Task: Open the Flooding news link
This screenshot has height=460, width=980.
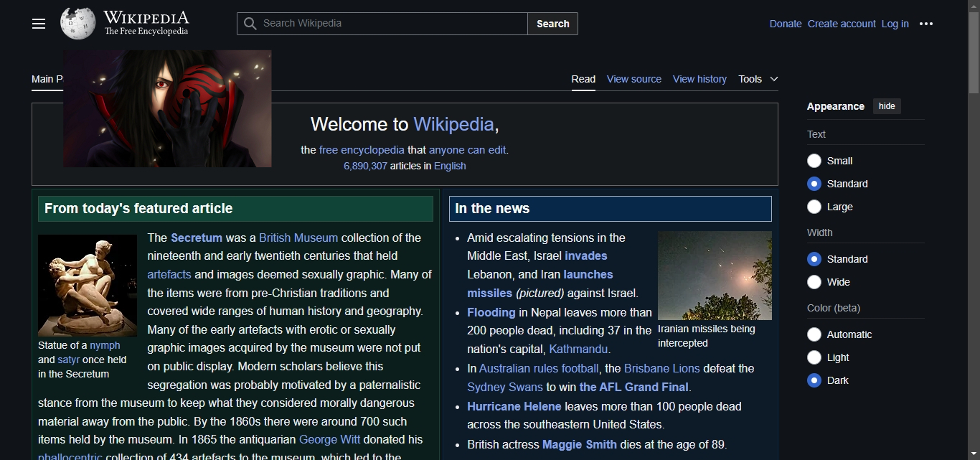Action: click(491, 312)
